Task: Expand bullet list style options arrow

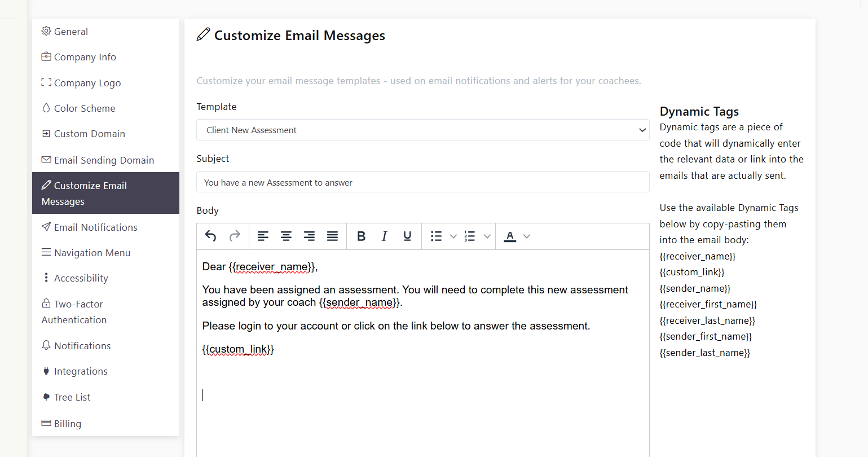Action: [453, 236]
